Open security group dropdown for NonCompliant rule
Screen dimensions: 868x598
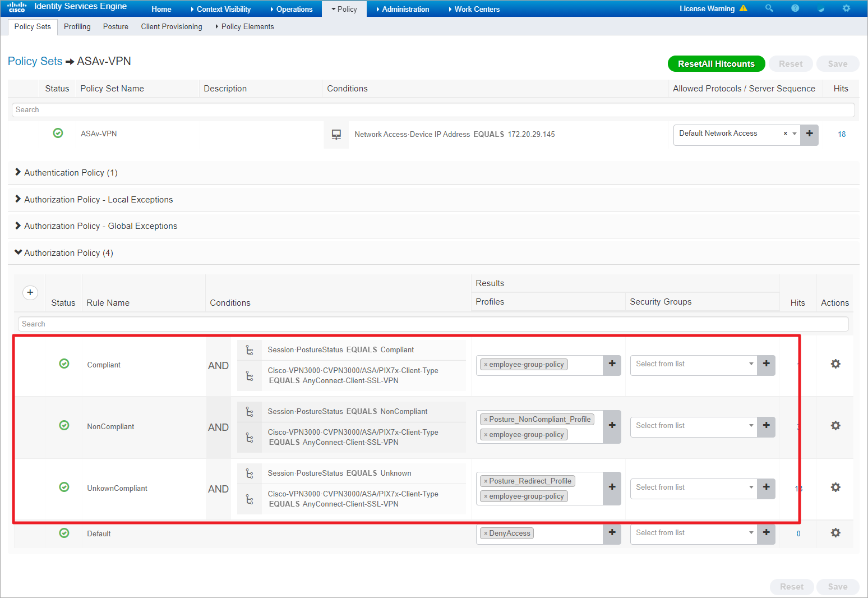(751, 426)
